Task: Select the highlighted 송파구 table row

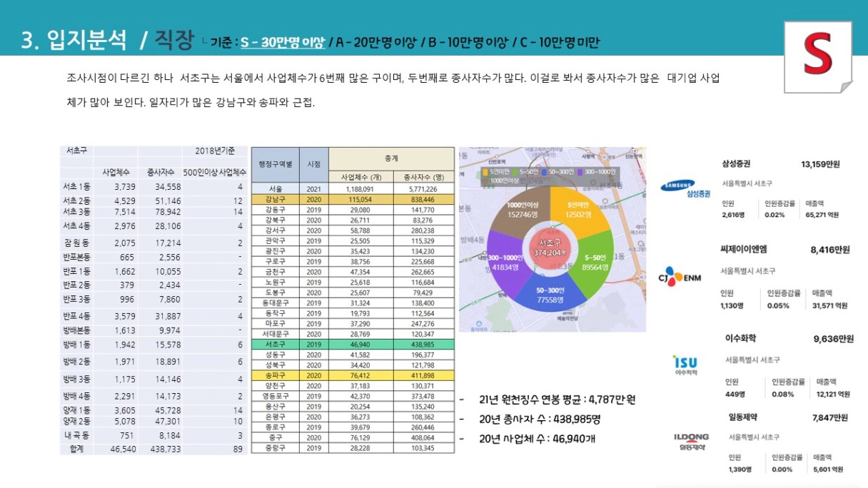Action: pyautogui.click(x=353, y=375)
